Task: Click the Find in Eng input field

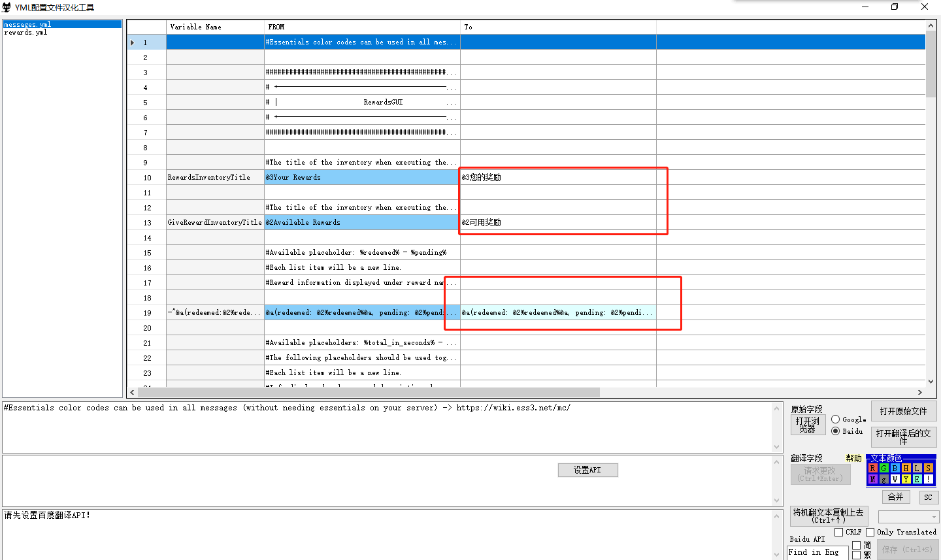Action: coord(817,552)
